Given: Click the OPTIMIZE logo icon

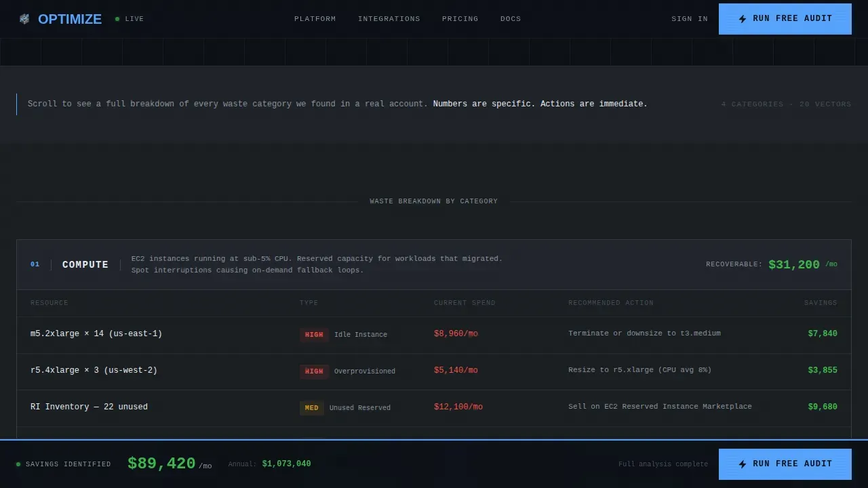Looking at the screenshot, I should (x=24, y=19).
